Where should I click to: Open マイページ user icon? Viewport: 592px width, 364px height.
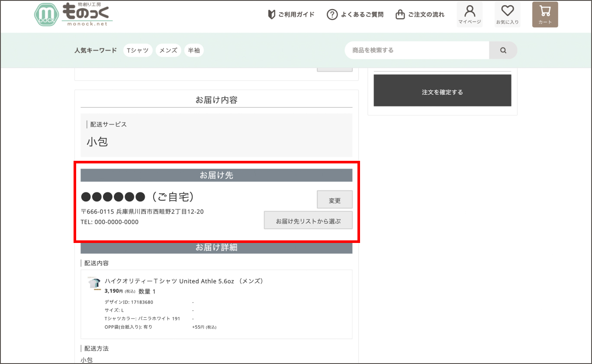(470, 14)
